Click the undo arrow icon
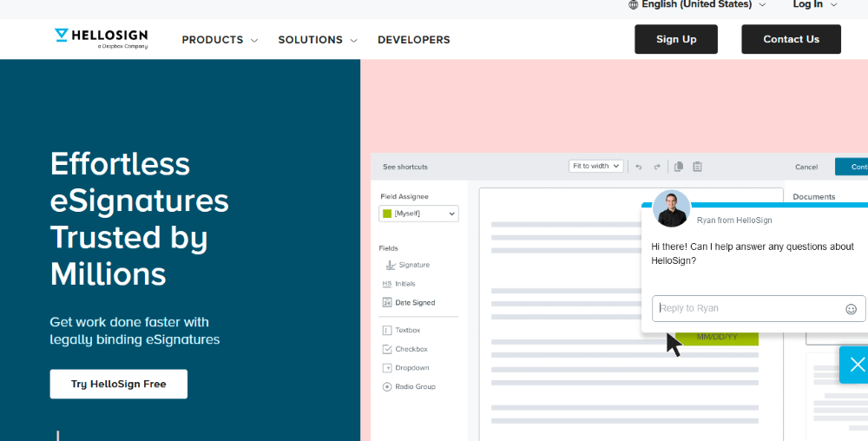Screen dimensions: 868x441 click(638, 167)
